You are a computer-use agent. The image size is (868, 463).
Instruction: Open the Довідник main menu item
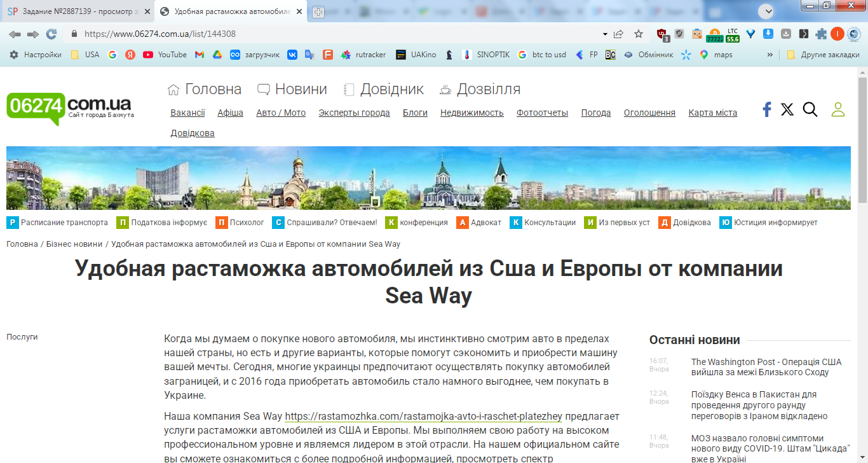(x=383, y=89)
